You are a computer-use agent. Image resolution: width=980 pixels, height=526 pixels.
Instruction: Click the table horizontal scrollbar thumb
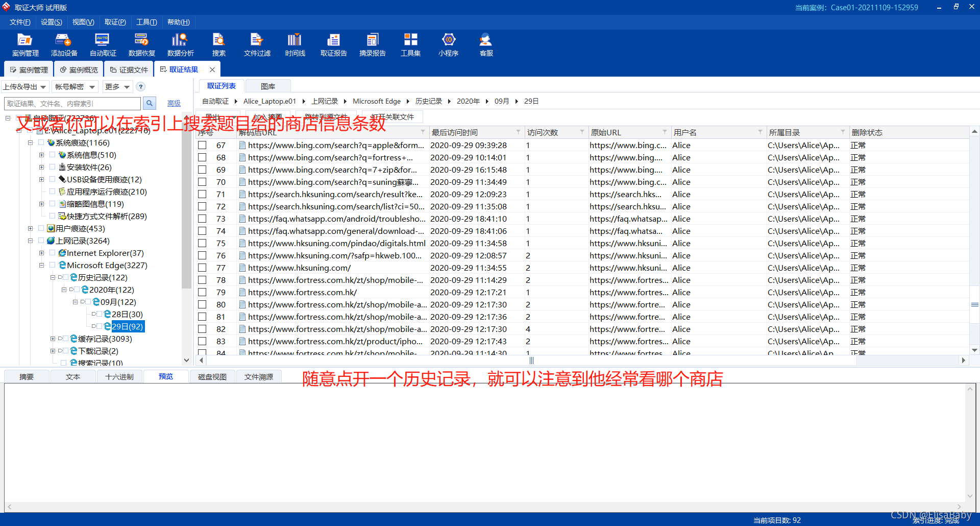pyautogui.click(x=531, y=361)
